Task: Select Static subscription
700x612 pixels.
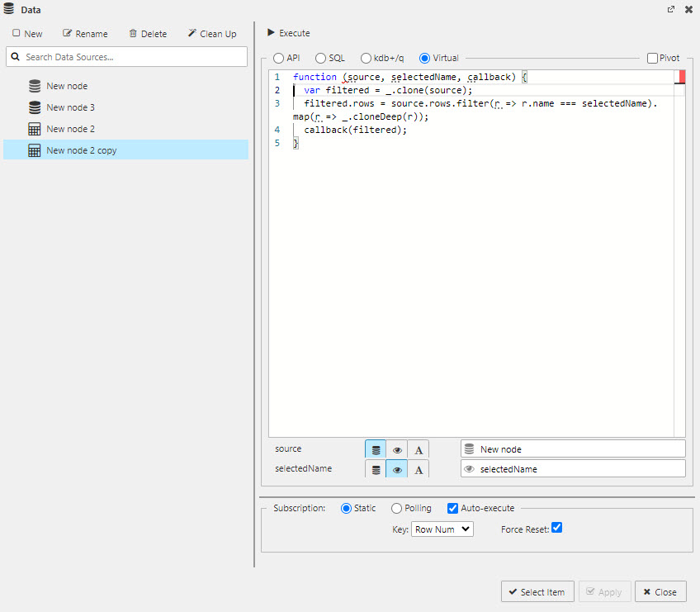Action: pyautogui.click(x=346, y=509)
